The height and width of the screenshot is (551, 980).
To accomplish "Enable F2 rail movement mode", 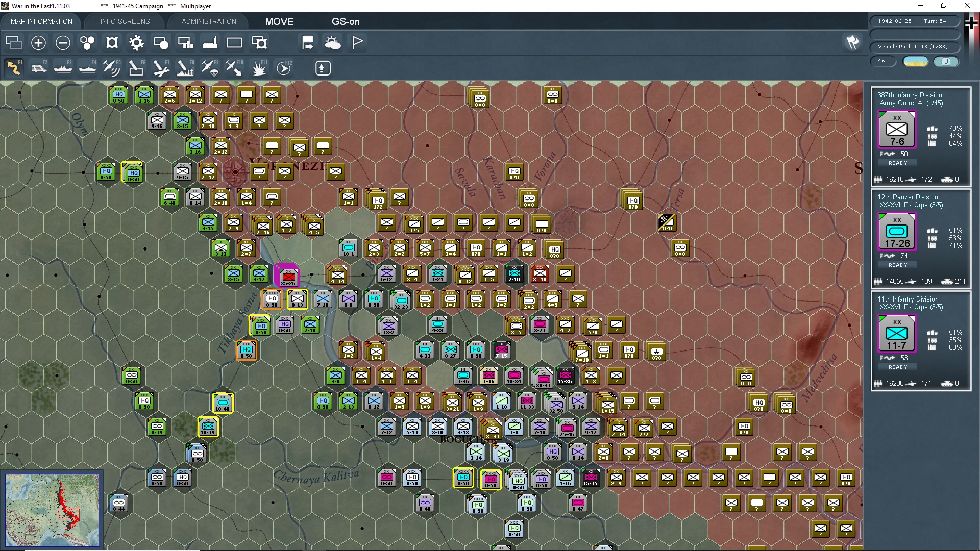I will 39,68.
